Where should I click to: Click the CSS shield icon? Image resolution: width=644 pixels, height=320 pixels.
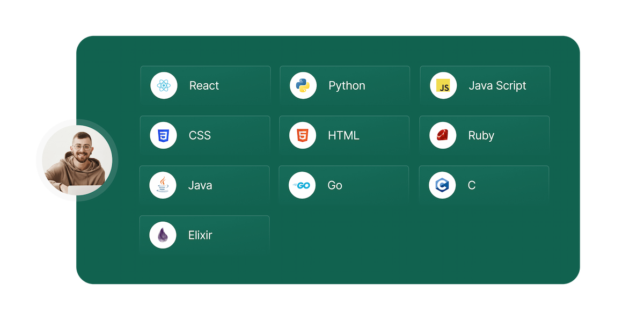[163, 135]
